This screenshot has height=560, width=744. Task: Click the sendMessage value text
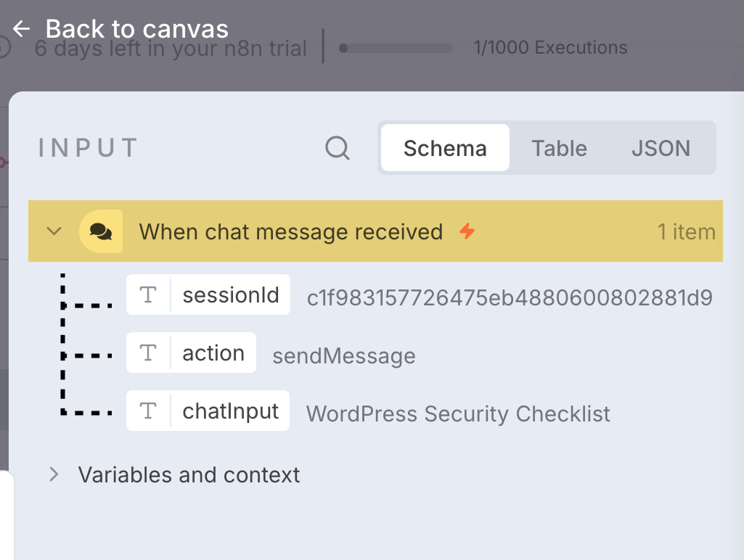click(x=344, y=356)
